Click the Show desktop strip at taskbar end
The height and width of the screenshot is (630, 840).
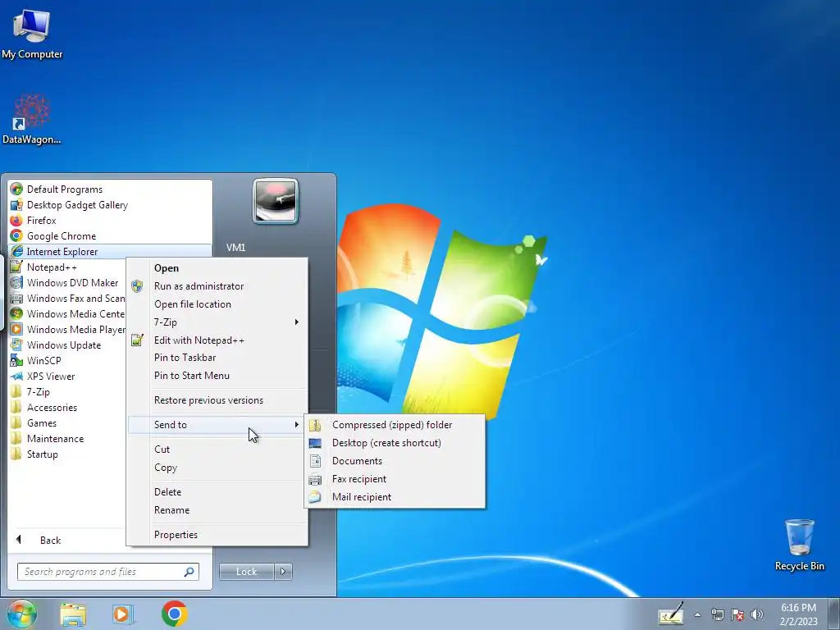pyautogui.click(x=834, y=614)
